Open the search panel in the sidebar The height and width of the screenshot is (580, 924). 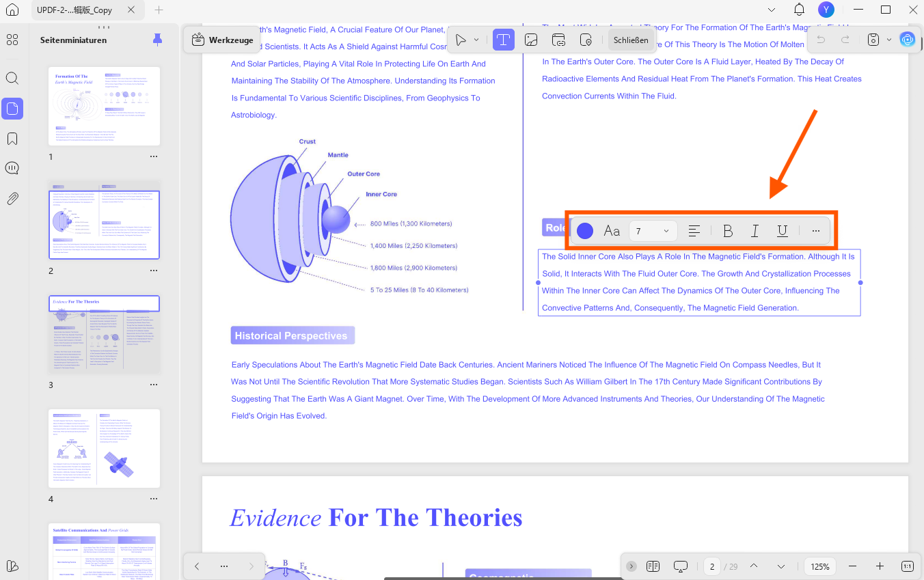[12, 78]
